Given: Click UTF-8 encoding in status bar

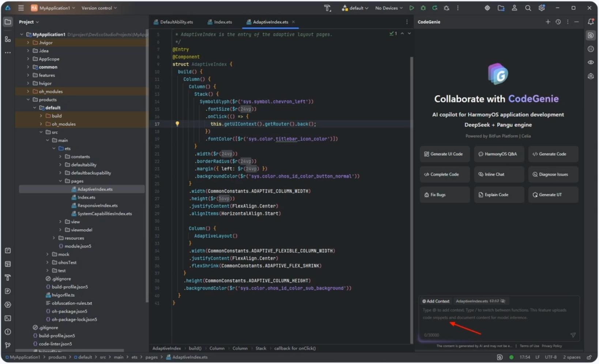Looking at the screenshot, I should coord(550,357).
